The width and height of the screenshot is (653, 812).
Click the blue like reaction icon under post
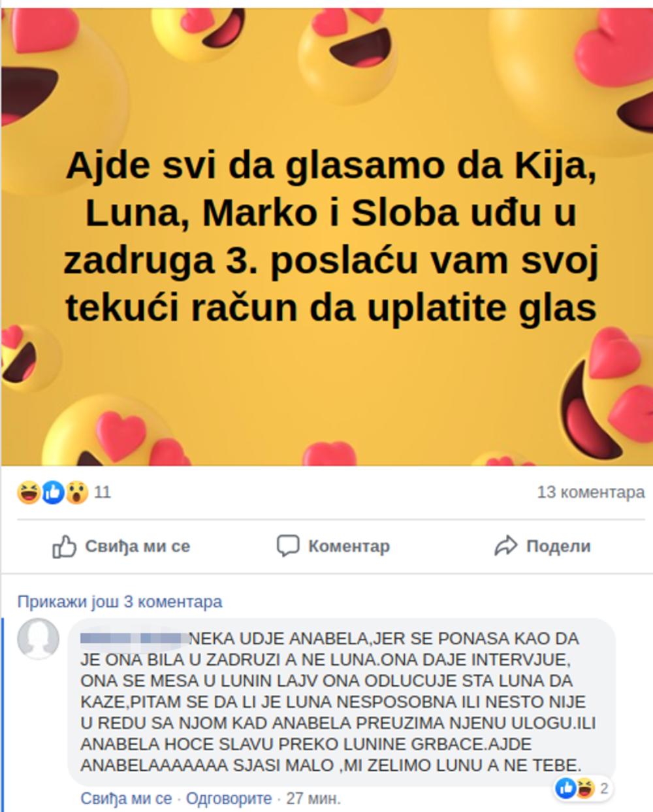[x=53, y=492]
